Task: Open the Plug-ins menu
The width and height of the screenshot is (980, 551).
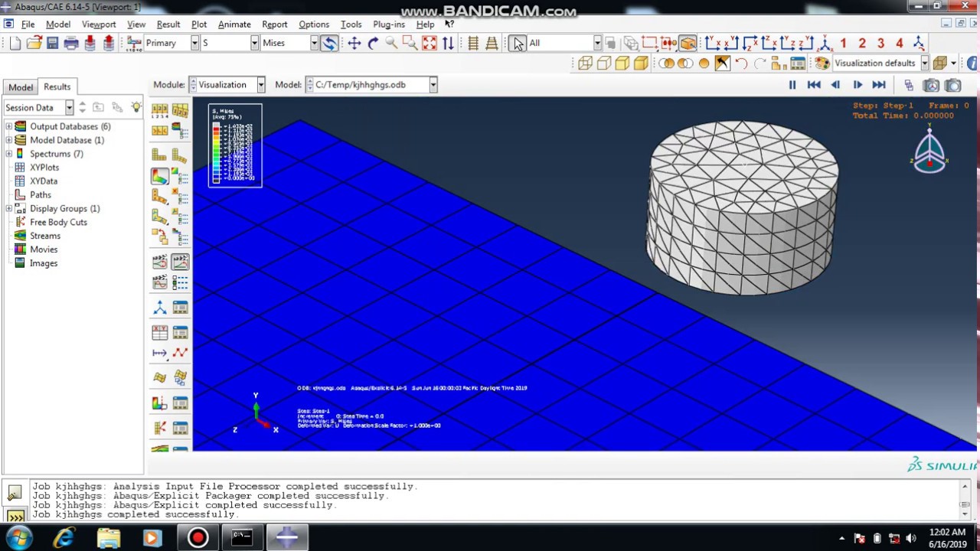Action: (389, 24)
